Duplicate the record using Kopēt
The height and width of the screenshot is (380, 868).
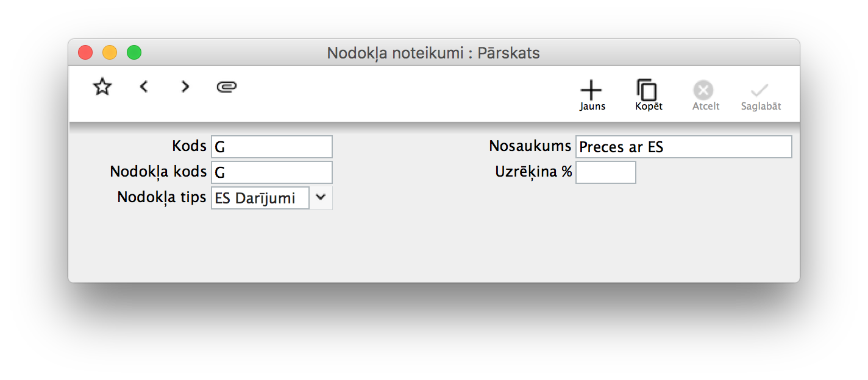click(648, 95)
